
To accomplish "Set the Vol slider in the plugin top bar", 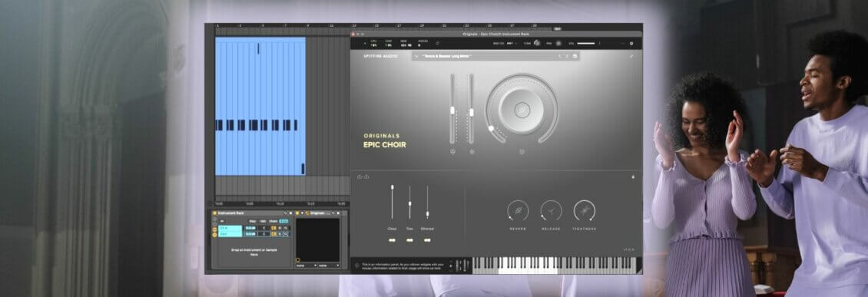I will [x=586, y=43].
